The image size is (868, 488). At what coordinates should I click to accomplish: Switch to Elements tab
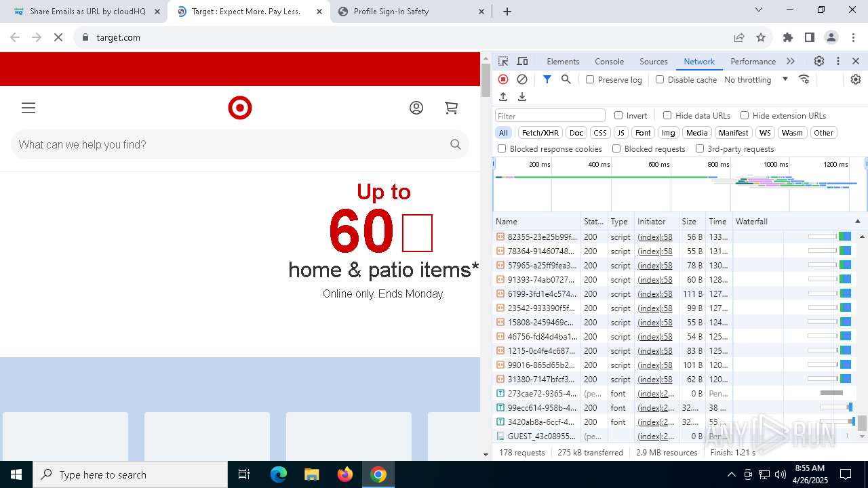[x=563, y=61]
